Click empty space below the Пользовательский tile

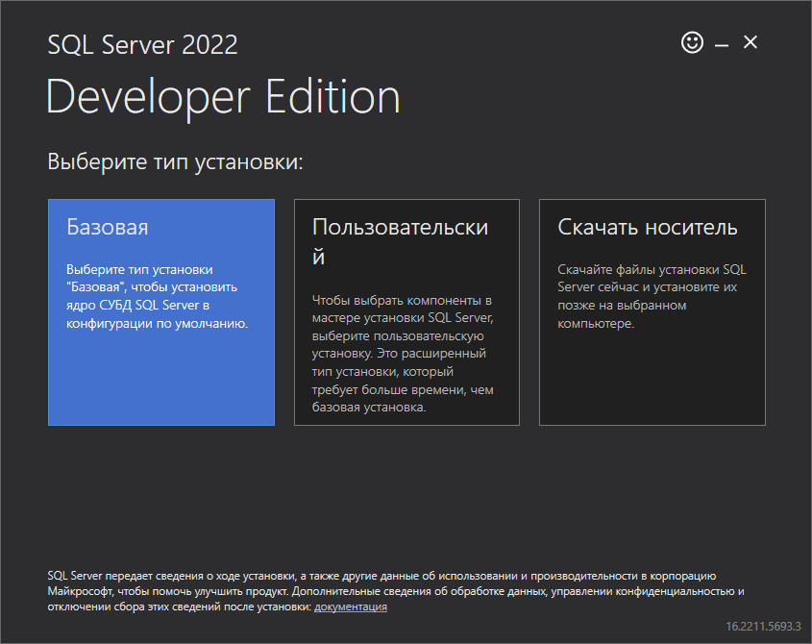(406, 490)
